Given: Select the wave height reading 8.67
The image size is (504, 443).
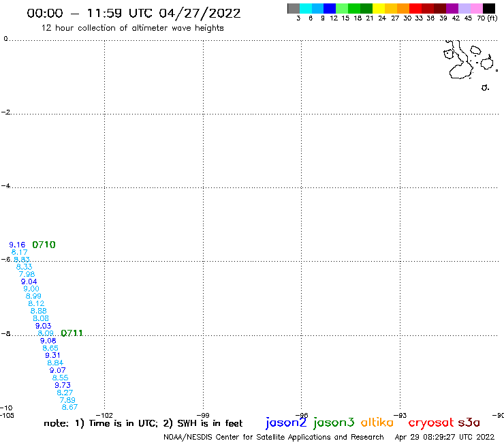Looking at the screenshot, I should [x=69, y=407].
